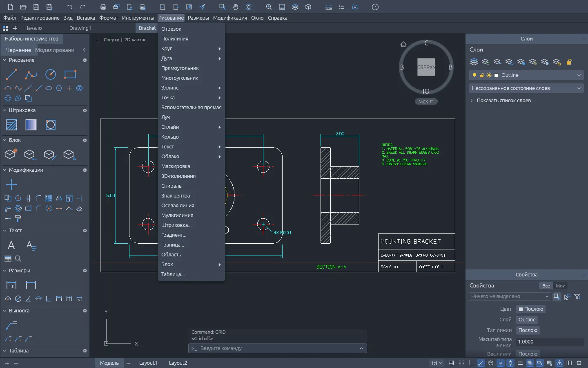Click the Print icon in toolbar
This screenshot has height=368, width=588.
pyautogui.click(x=103, y=7)
